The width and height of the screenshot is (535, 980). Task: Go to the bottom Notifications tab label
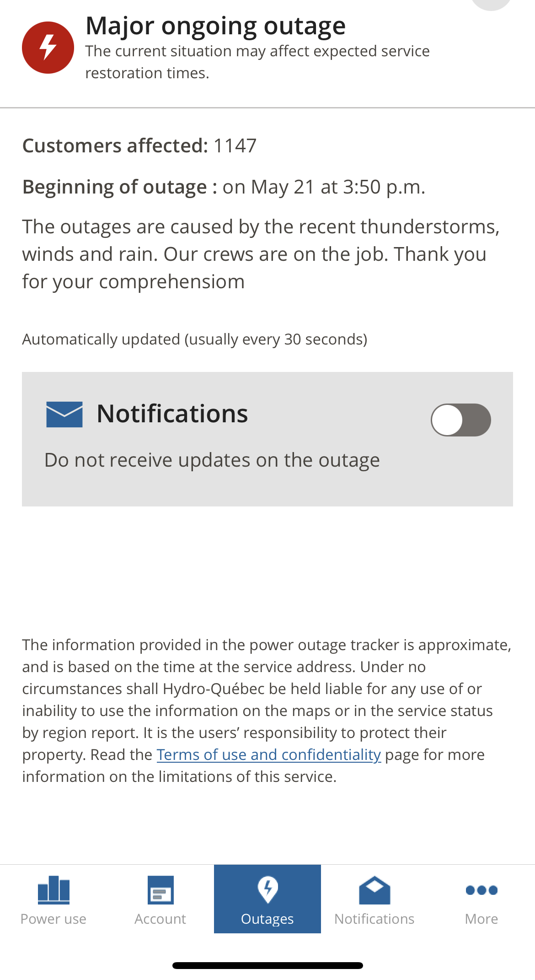(374, 919)
